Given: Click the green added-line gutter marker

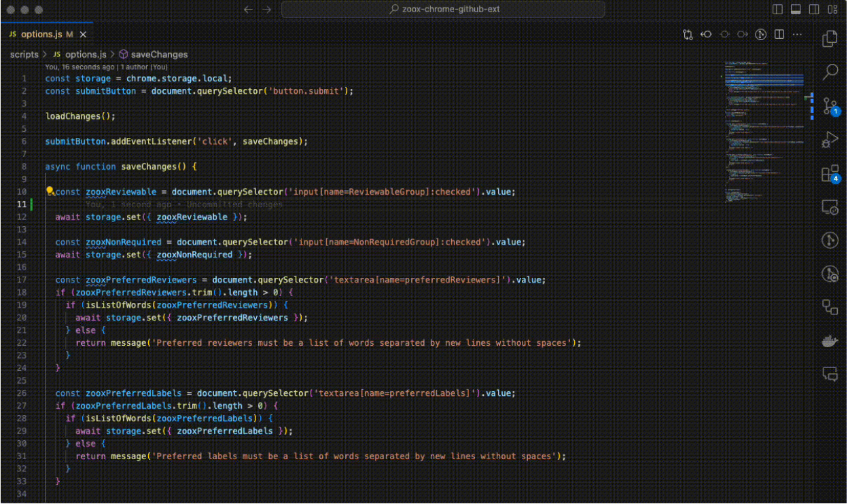Looking at the screenshot, I should point(32,204).
